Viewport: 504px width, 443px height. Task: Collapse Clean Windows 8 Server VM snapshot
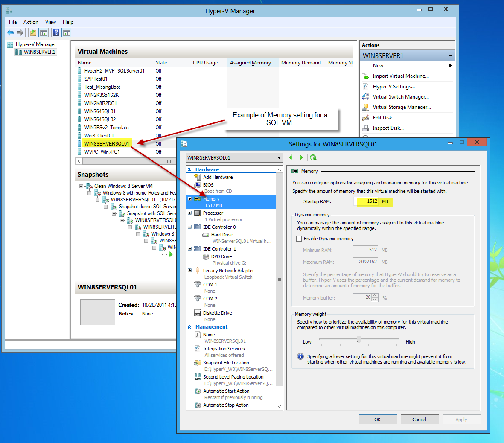[82, 186]
